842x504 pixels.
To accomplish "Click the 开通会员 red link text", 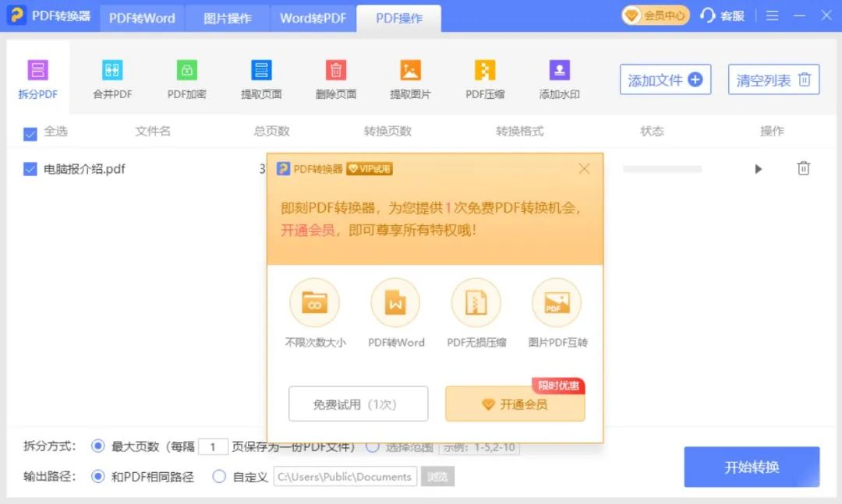I will coord(308,231).
